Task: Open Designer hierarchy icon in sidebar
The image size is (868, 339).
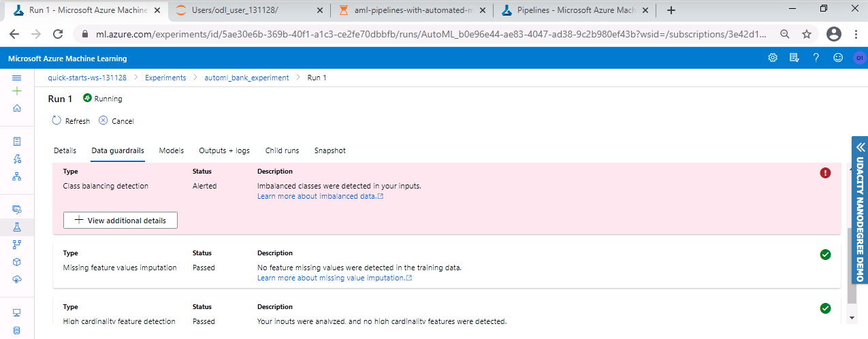Action: [17, 176]
